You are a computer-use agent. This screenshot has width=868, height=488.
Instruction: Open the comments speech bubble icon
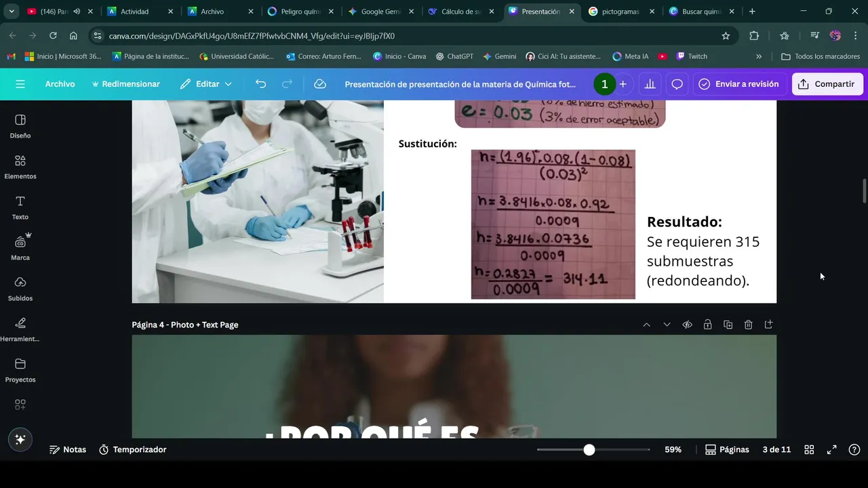[x=677, y=84]
